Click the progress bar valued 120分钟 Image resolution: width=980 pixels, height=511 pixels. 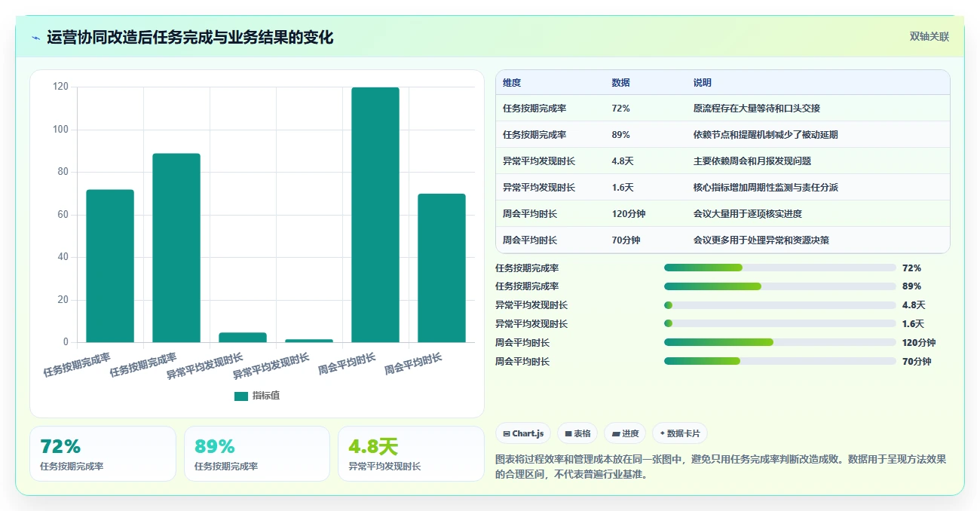780,342
